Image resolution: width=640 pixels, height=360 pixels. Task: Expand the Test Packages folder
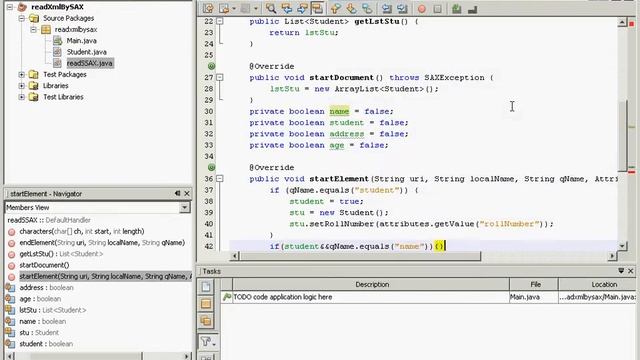pyautogui.click(x=22, y=75)
